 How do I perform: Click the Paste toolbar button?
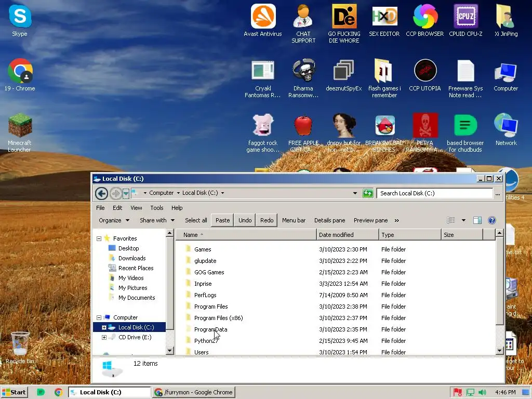pos(222,220)
